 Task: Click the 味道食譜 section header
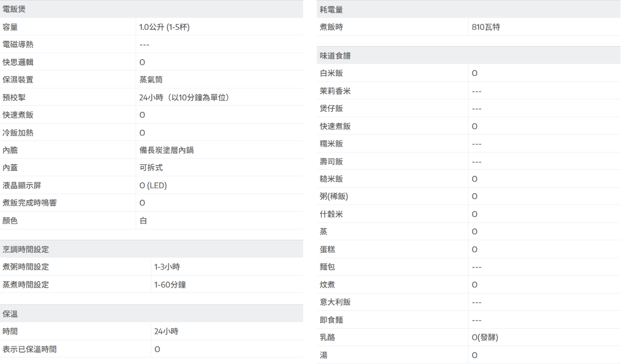click(335, 56)
